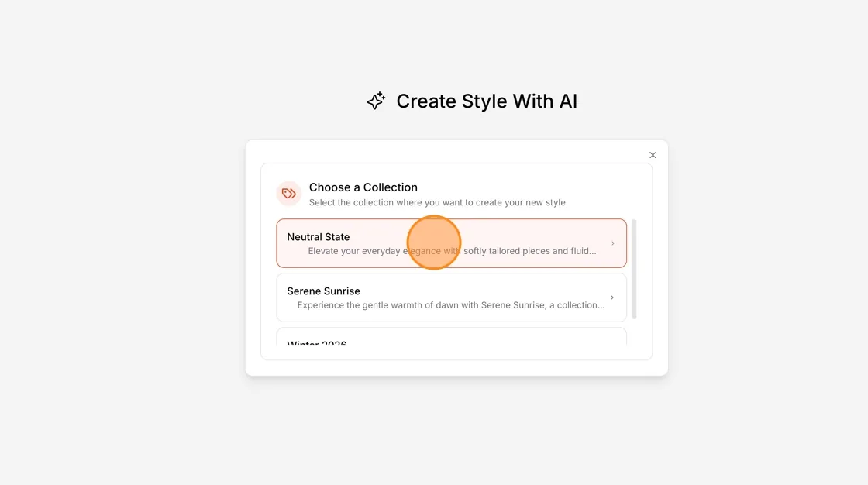Click the collection list scrollbar

tap(634, 269)
